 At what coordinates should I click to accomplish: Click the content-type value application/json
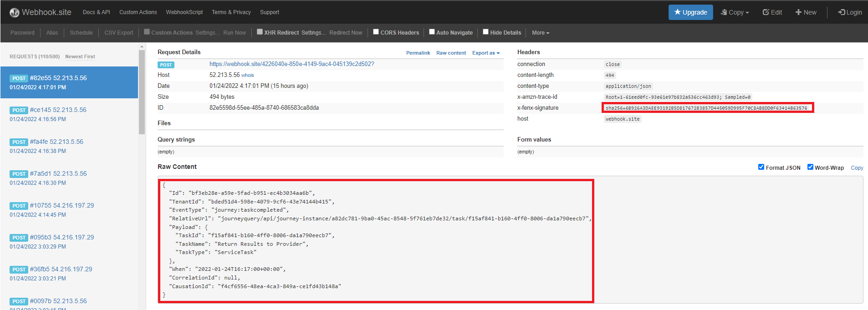[628, 86]
